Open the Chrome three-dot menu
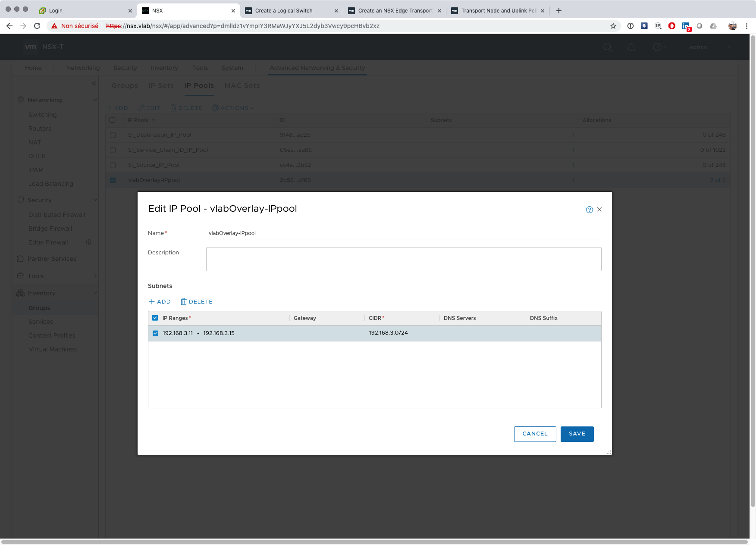Viewport: 756px width, 545px height. 747,26
